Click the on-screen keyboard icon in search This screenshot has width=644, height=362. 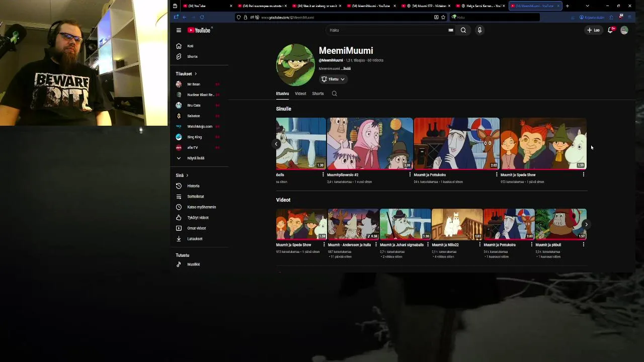pos(451,30)
